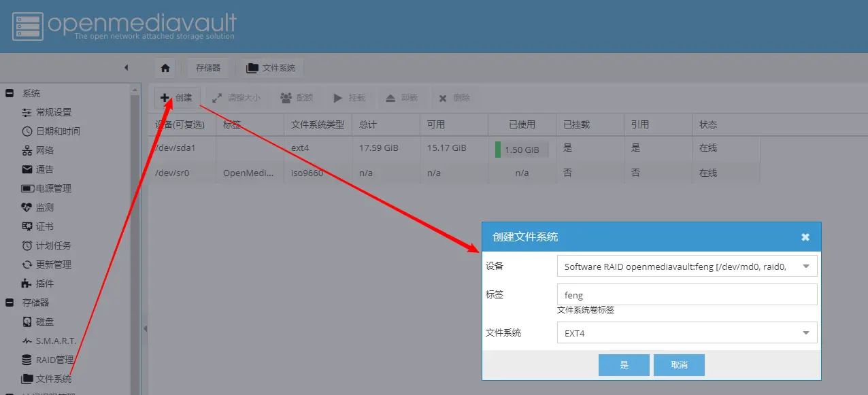The height and width of the screenshot is (395, 868).
Task: Click the 文件系统 breadcrumb item
Action: coord(271,68)
